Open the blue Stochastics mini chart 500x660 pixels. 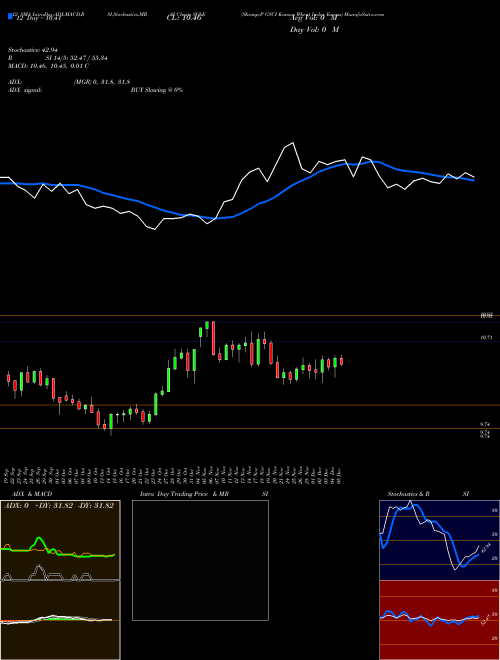click(x=439, y=540)
